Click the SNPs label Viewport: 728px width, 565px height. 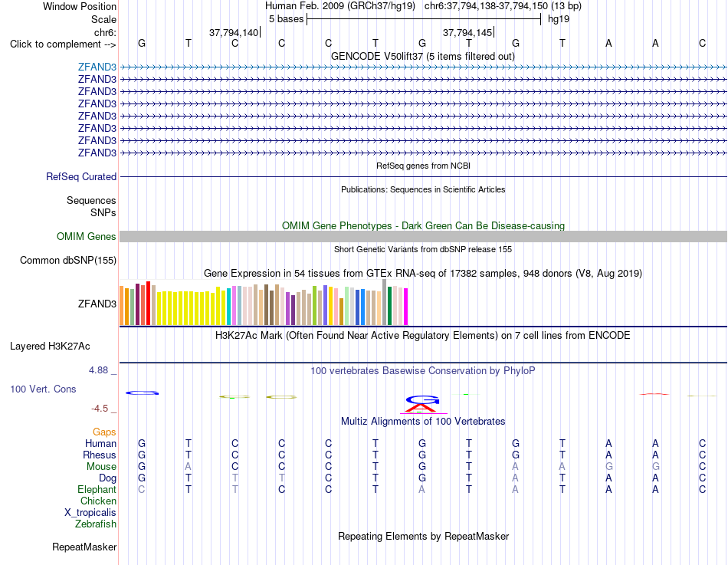tap(103, 212)
